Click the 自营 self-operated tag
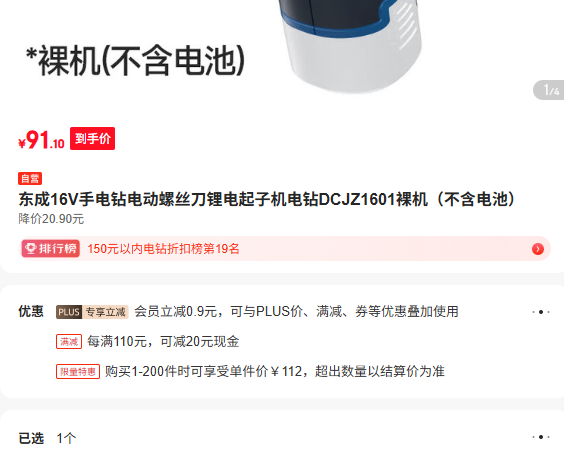564x462 pixels. point(30,179)
